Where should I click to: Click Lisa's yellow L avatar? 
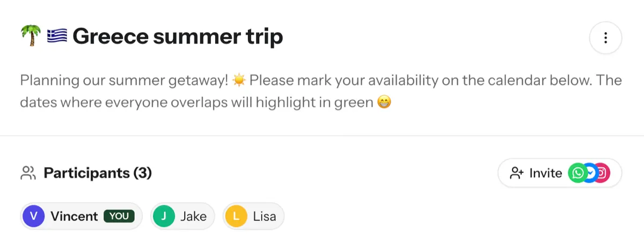tap(236, 216)
